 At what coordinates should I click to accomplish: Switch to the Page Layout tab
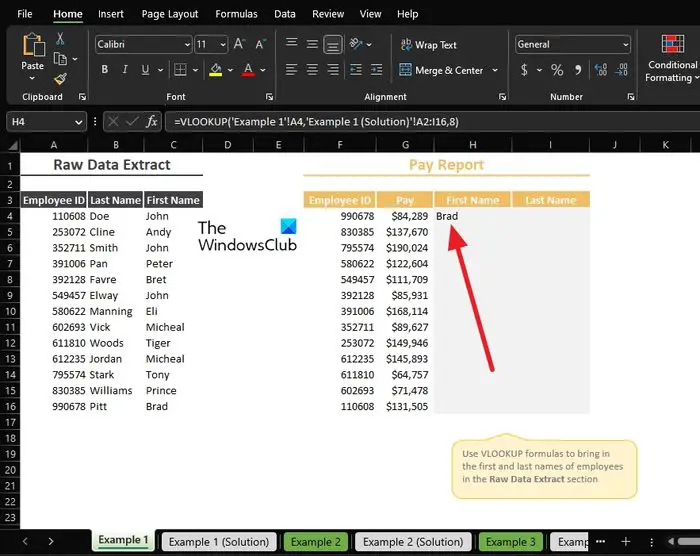point(170,14)
